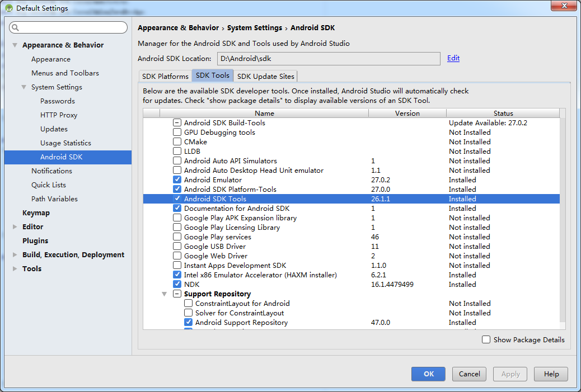Uncheck the NDK checkbox
The height and width of the screenshot is (392, 581).
(x=177, y=285)
